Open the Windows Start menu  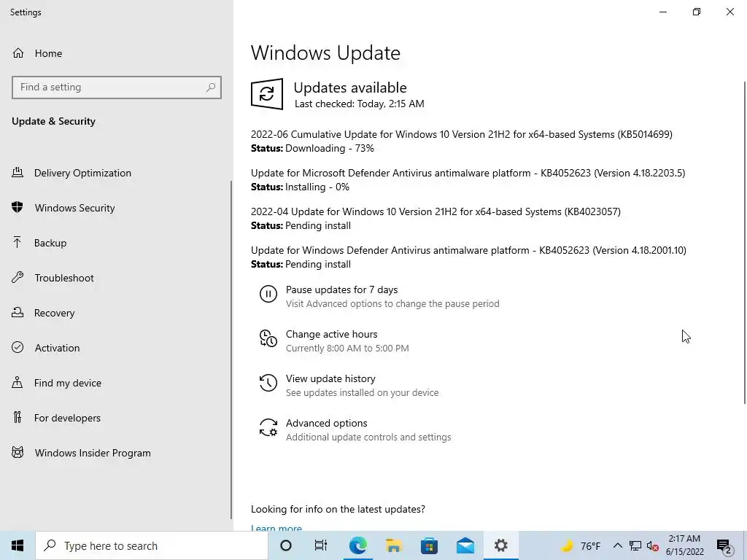coord(18,545)
